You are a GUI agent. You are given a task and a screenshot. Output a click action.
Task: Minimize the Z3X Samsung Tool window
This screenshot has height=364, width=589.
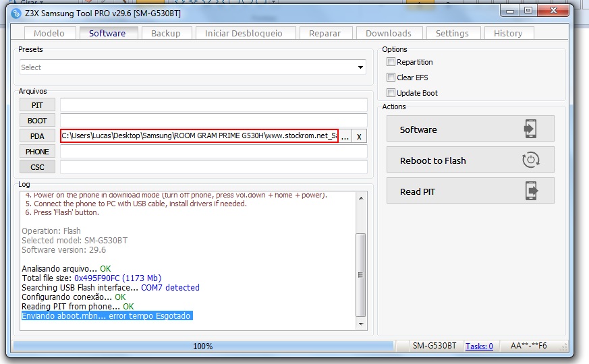point(510,11)
